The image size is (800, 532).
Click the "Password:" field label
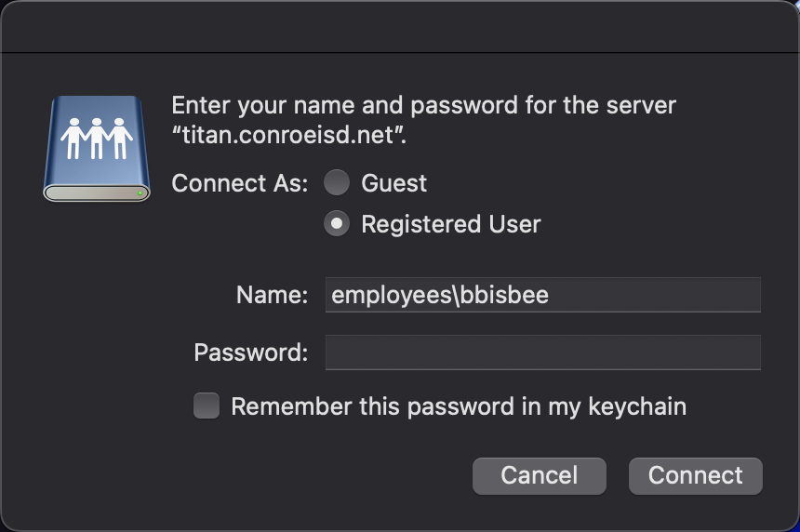click(x=250, y=352)
